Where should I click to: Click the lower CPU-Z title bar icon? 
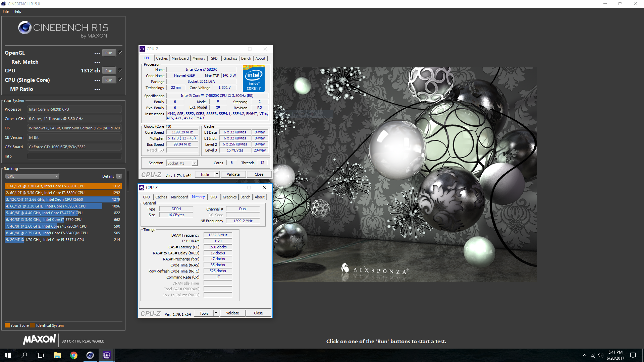tap(142, 188)
